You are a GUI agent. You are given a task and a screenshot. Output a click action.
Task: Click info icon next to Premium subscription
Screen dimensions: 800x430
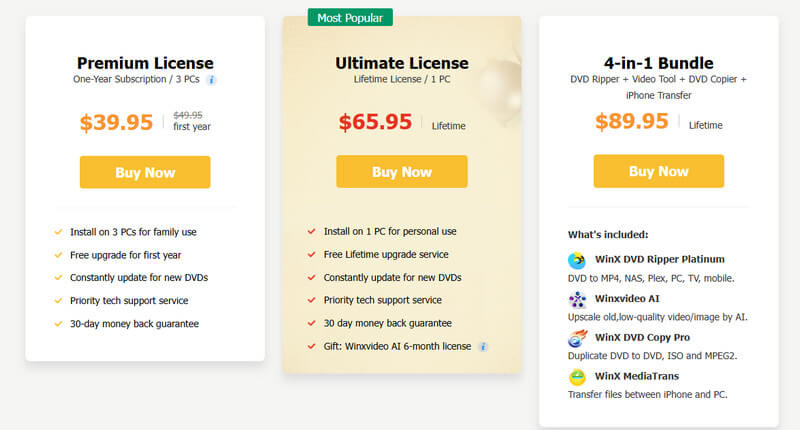pyautogui.click(x=212, y=80)
